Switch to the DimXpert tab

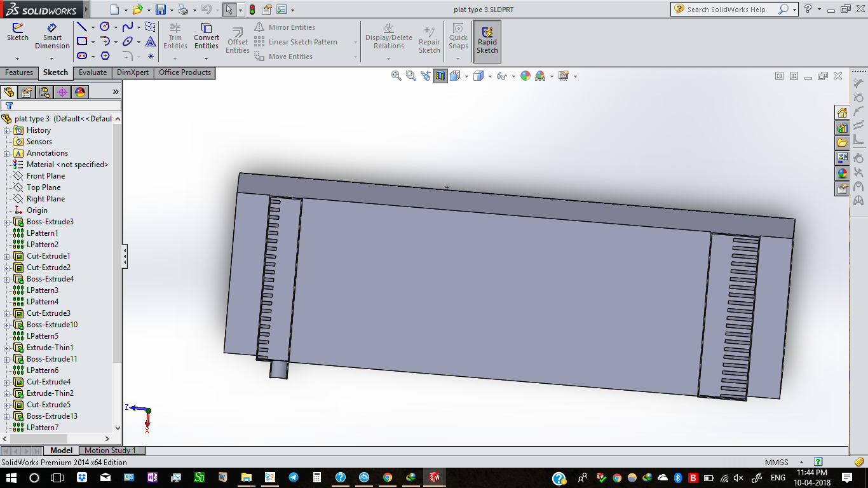[x=133, y=72]
